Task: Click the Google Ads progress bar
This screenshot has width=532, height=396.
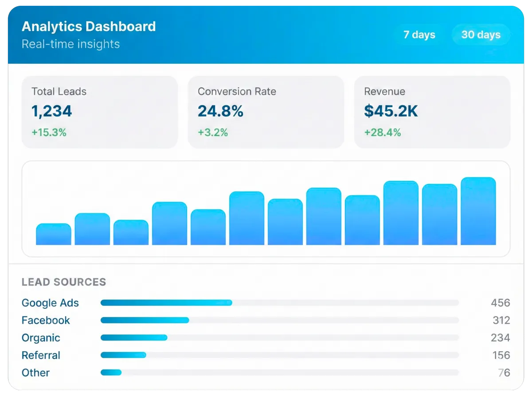Action: pyautogui.click(x=280, y=303)
